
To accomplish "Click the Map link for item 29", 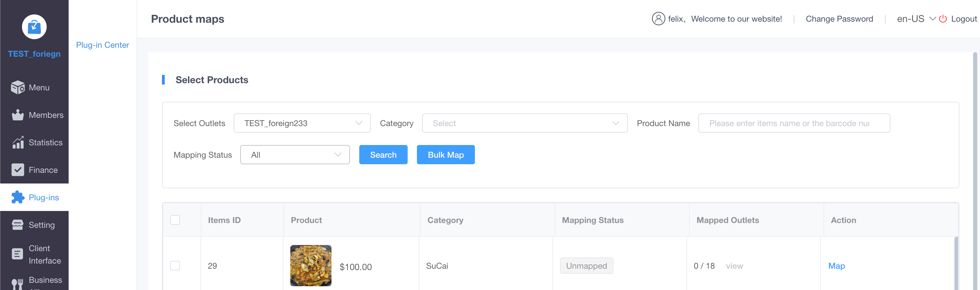I will tap(836, 266).
